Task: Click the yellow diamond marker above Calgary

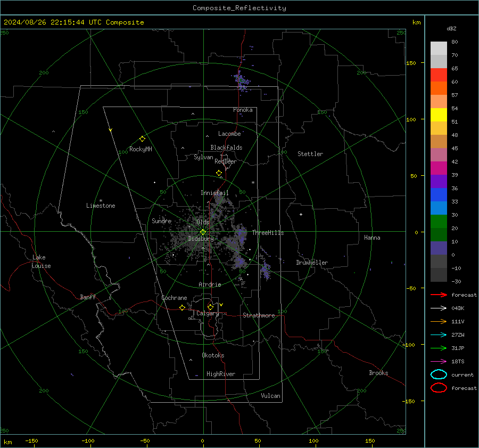Action: point(210,307)
